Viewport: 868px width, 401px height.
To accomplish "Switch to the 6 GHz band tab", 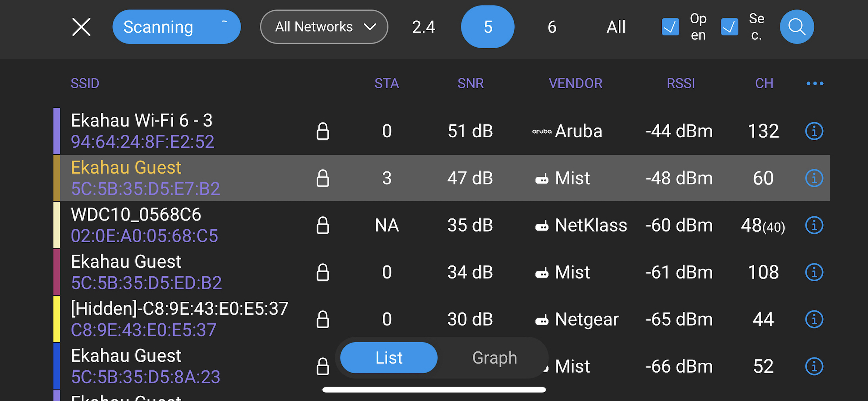I will click(x=551, y=27).
